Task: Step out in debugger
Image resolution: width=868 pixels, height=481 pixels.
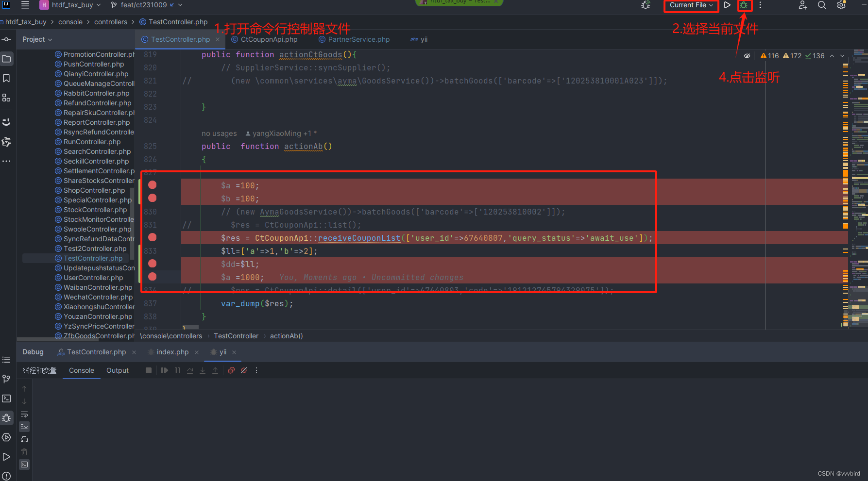Action: 215,370
